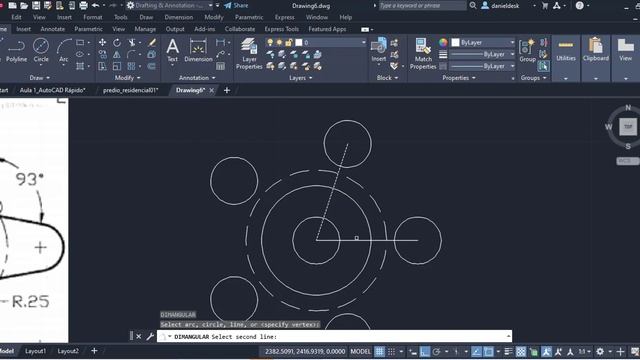Activate the Scale tool in Modify panel
This screenshot has height=360, width=640.
coord(117,66)
